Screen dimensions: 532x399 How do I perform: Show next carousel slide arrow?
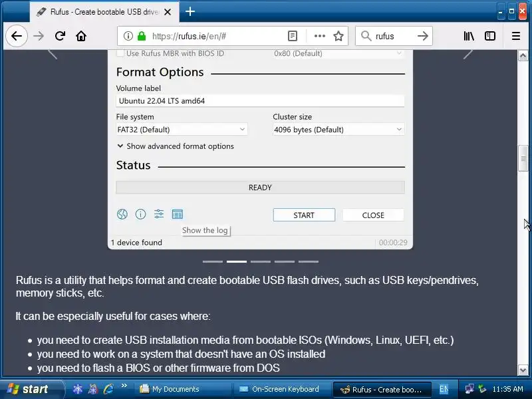point(468,54)
